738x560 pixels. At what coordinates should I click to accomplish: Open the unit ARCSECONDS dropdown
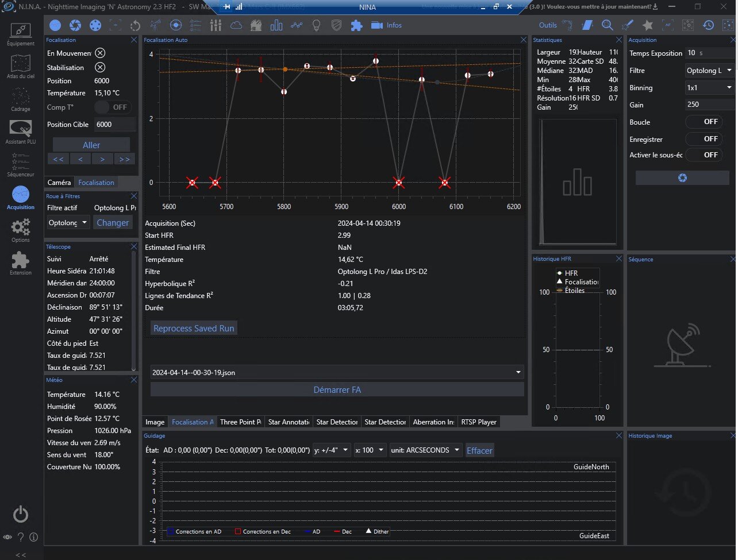tap(426, 450)
